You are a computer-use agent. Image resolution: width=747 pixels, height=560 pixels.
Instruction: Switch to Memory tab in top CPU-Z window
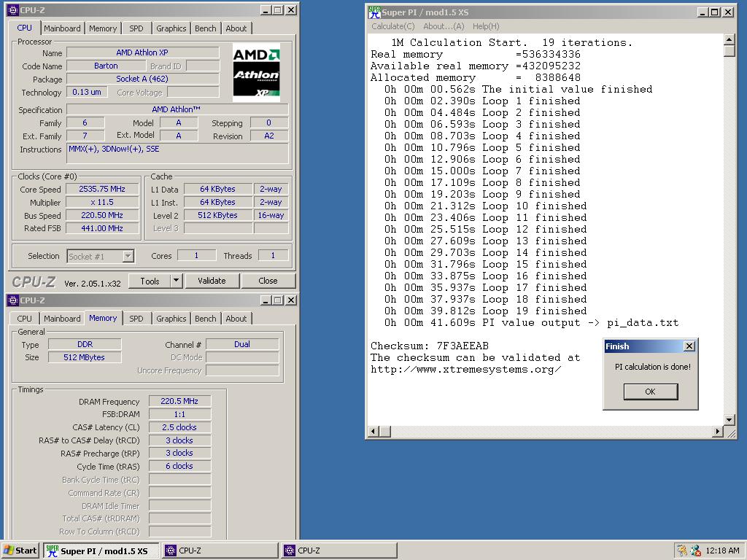pyautogui.click(x=103, y=28)
